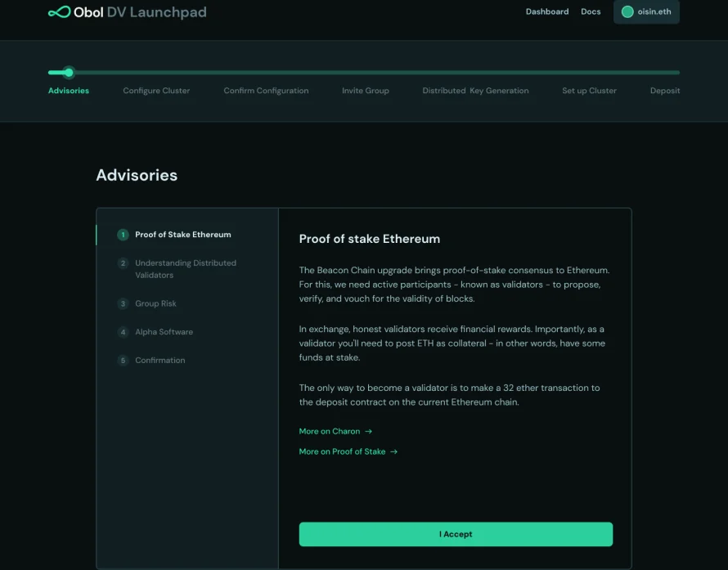Viewport: 728px width, 570px height.
Task: Go to the Configure Cluster step
Action: tap(156, 91)
